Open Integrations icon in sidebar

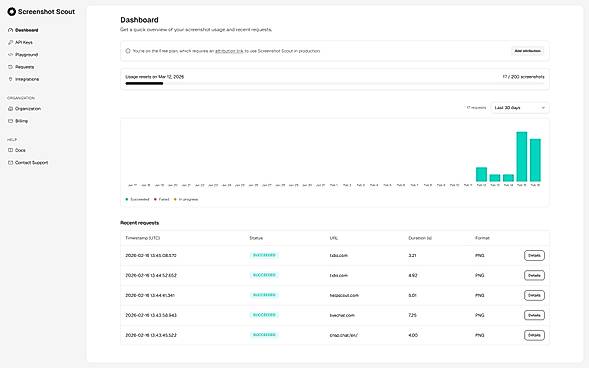[11, 79]
